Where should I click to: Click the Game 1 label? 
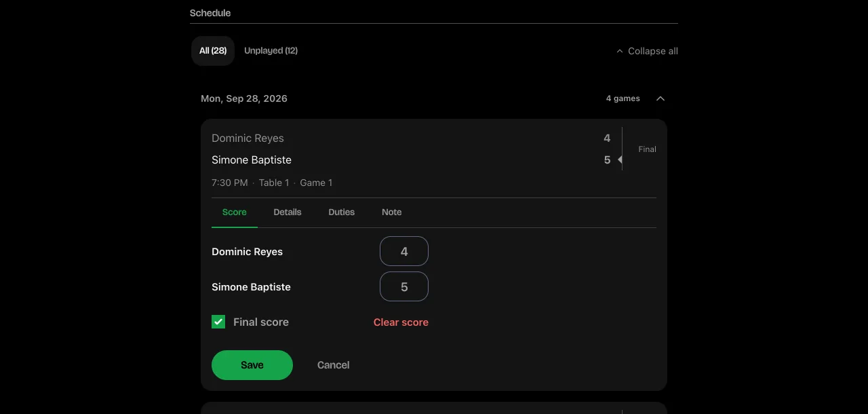pos(316,183)
